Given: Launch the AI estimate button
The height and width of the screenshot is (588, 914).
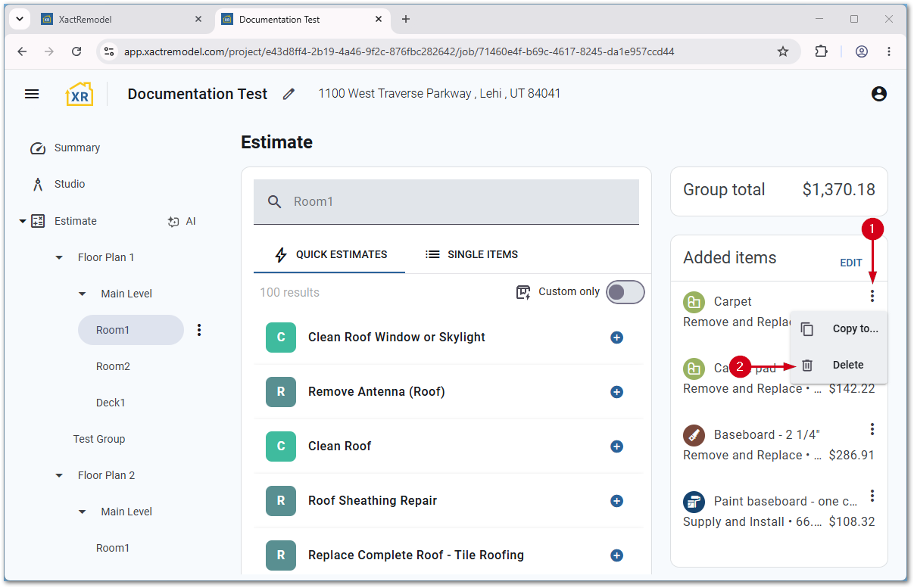Looking at the screenshot, I should pyautogui.click(x=182, y=221).
